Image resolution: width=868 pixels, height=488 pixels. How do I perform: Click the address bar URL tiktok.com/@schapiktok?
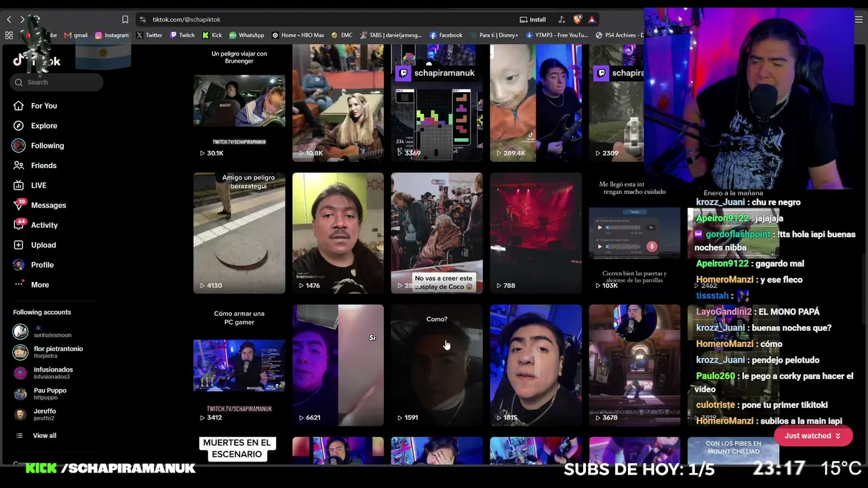[x=186, y=20]
